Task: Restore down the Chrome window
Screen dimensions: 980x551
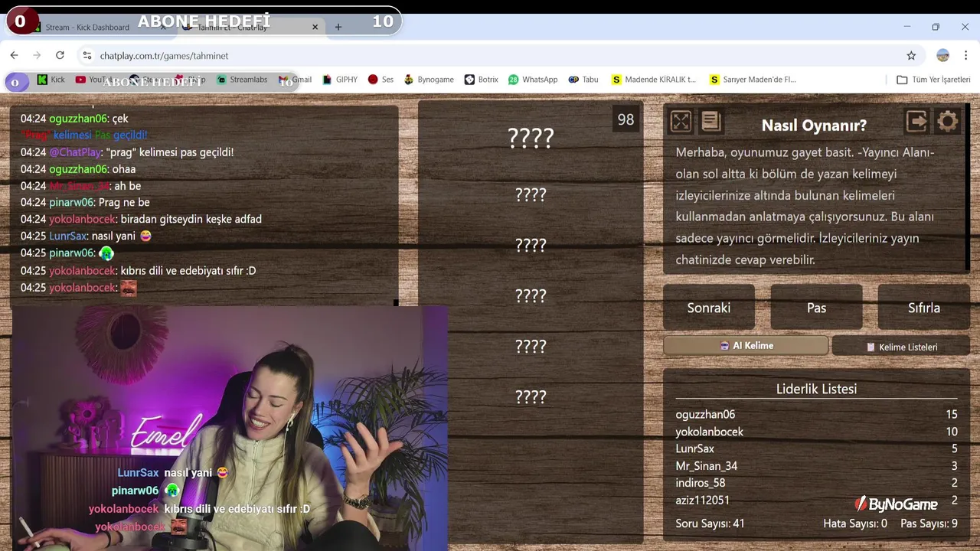Action: click(x=936, y=27)
